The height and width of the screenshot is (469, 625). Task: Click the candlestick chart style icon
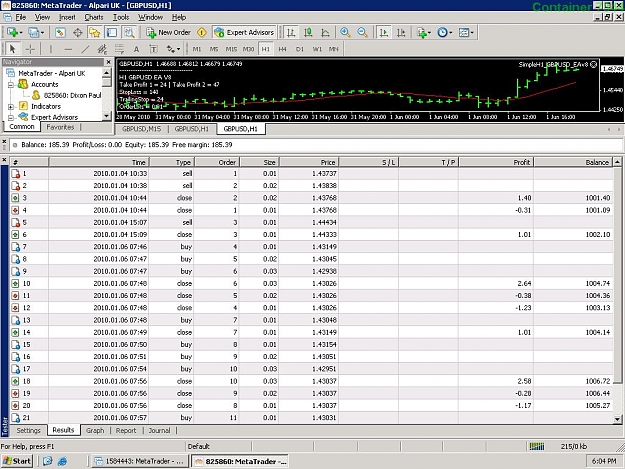coord(308,33)
